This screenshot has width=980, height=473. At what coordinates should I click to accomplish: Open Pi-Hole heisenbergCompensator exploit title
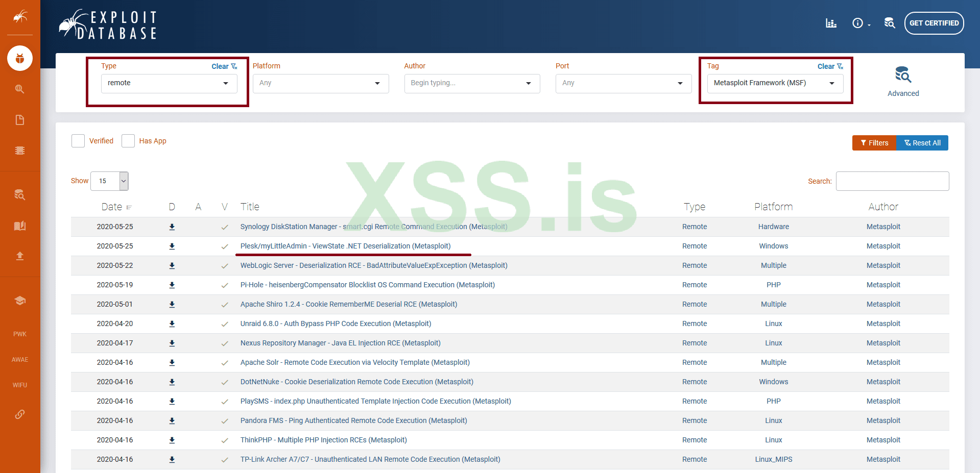click(368, 285)
